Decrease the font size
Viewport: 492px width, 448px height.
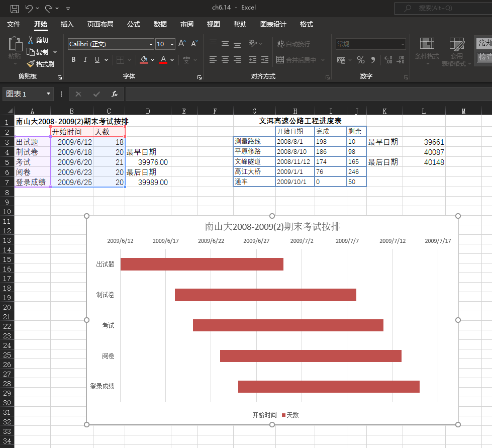coord(194,44)
